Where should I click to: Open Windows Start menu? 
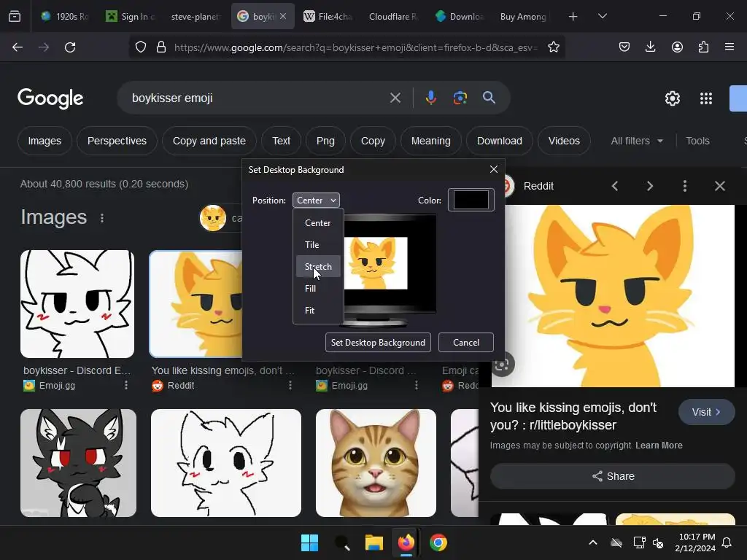[309, 542]
